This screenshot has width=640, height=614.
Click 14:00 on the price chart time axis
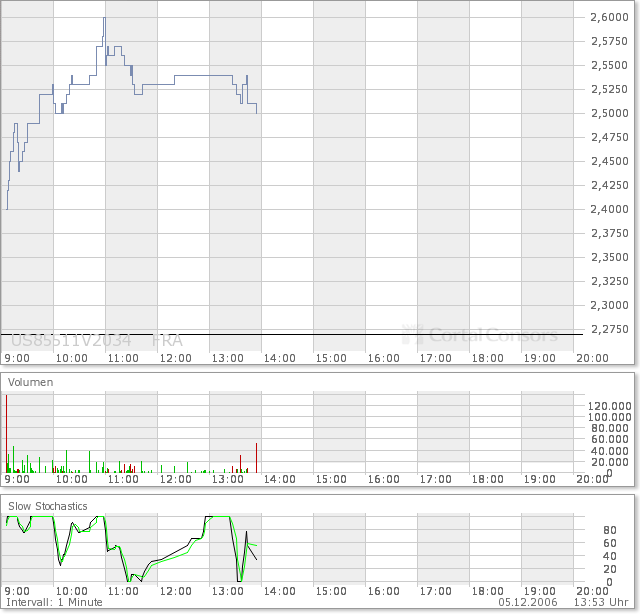[x=280, y=358]
